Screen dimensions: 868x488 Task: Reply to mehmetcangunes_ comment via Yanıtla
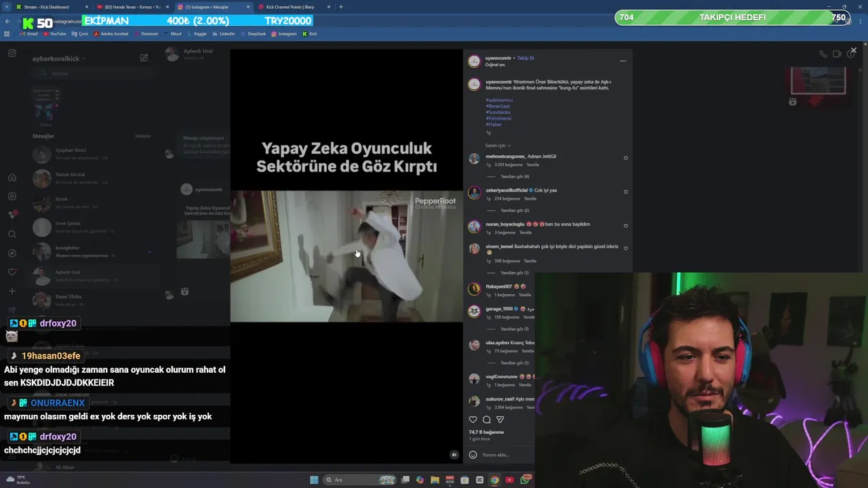533,165
